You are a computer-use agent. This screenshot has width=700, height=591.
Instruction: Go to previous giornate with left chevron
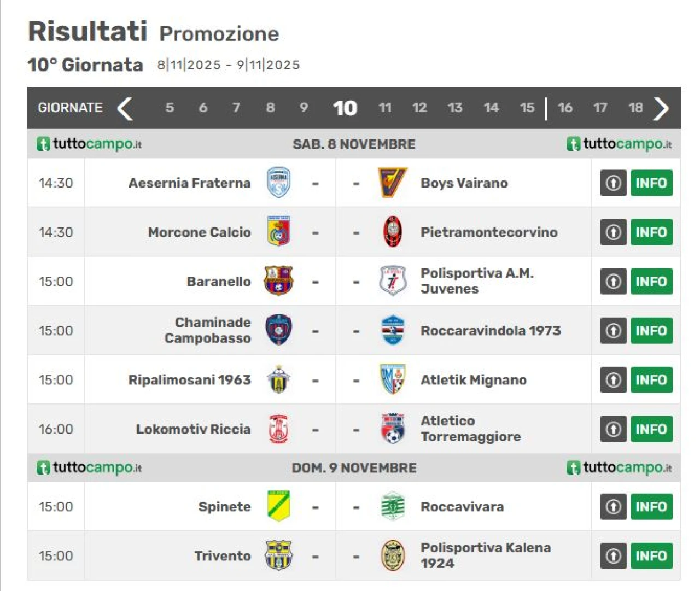125,108
